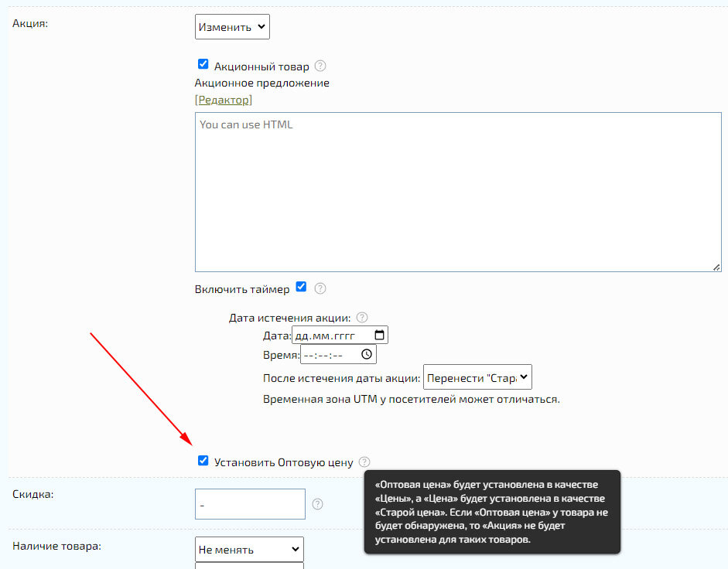Focus the Скидка input field

point(250,504)
